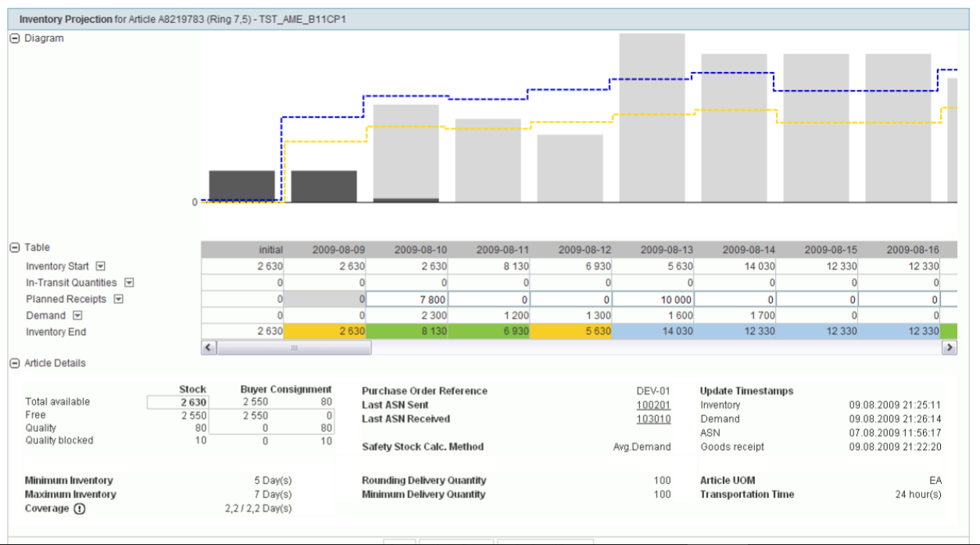980x545 pixels.
Task: Click the green Inventory End cell 8 130
Action: [x=406, y=332]
